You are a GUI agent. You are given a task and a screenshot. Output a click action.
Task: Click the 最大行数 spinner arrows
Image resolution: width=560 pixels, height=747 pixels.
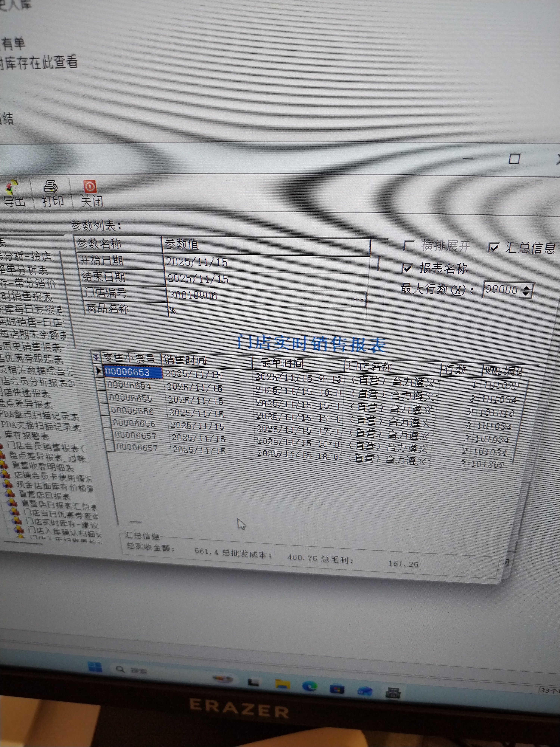click(526, 290)
